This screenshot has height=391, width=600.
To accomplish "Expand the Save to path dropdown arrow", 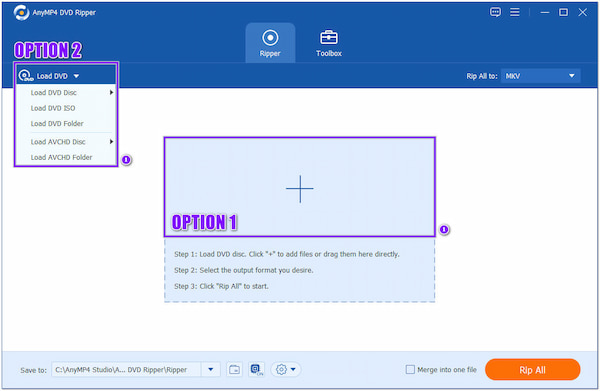I will click(x=210, y=370).
